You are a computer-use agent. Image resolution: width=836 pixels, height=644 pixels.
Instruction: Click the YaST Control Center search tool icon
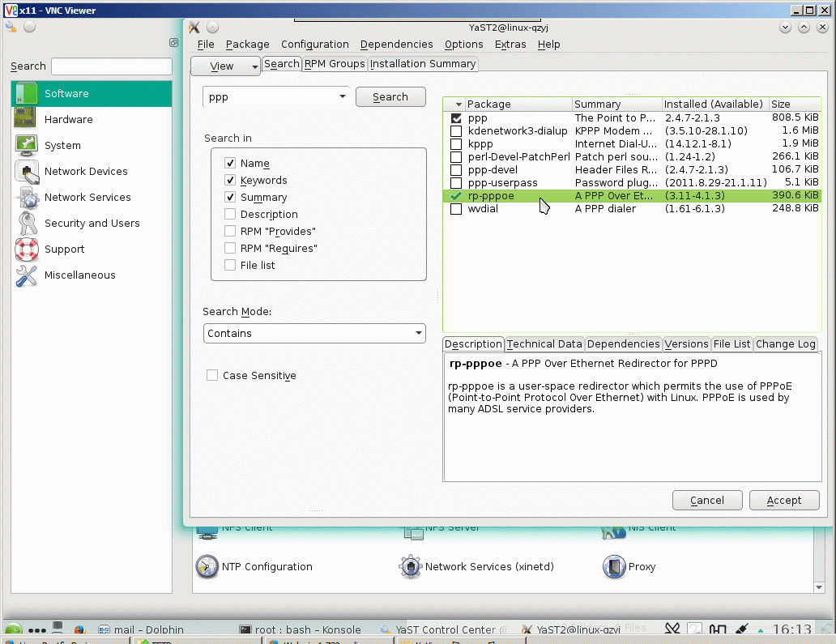coord(11,27)
